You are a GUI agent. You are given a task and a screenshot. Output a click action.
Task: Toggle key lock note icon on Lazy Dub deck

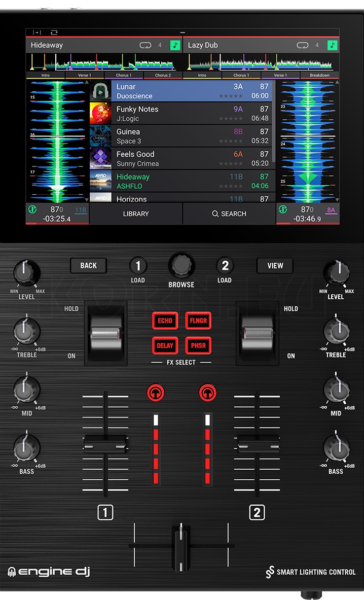[332, 45]
